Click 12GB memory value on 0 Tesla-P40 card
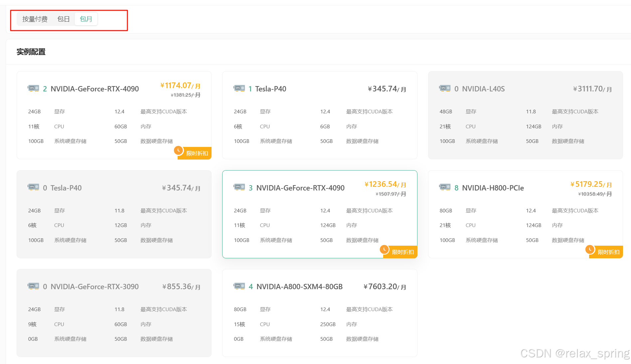 click(x=121, y=225)
